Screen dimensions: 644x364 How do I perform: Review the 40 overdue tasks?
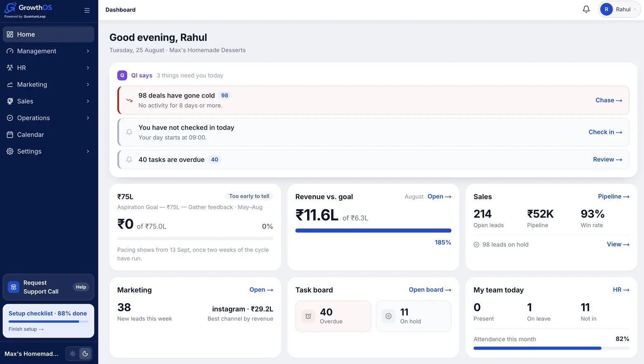click(x=608, y=159)
